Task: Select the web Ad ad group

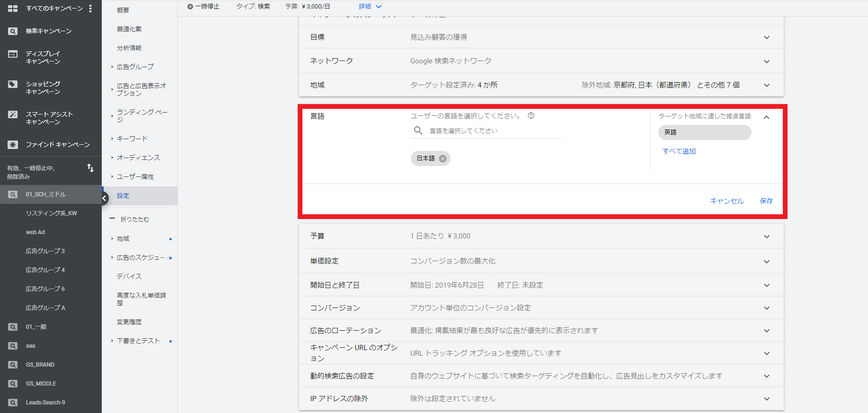Action: tap(35, 232)
